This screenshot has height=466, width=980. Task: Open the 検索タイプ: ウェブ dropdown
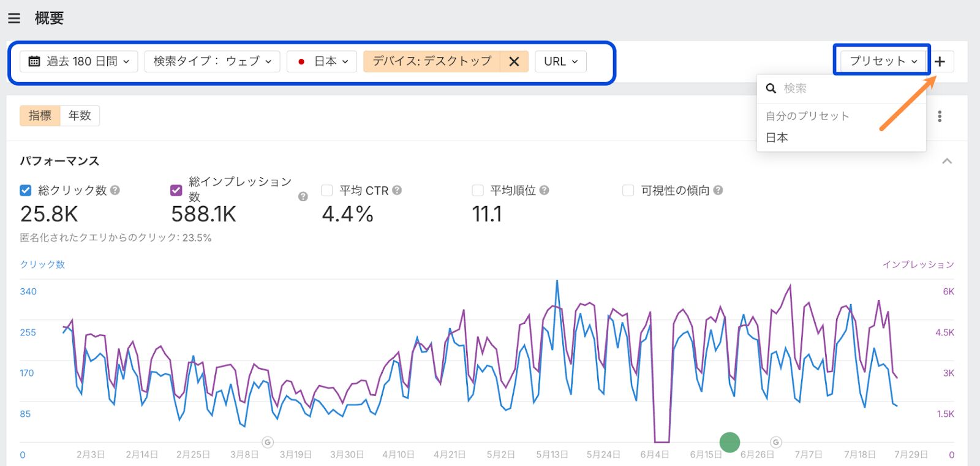pyautogui.click(x=212, y=61)
